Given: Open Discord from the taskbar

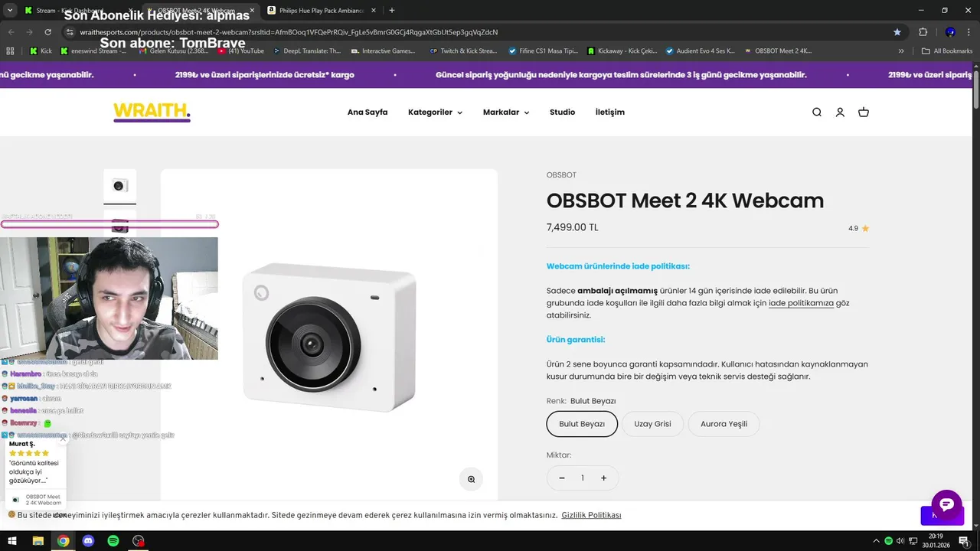Looking at the screenshot, I should tap(88, 541).
